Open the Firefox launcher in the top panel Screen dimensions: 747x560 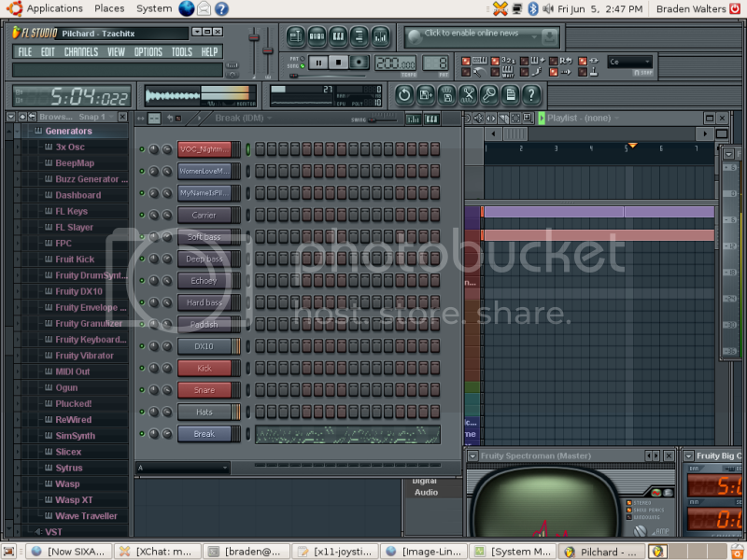point(187,8)
